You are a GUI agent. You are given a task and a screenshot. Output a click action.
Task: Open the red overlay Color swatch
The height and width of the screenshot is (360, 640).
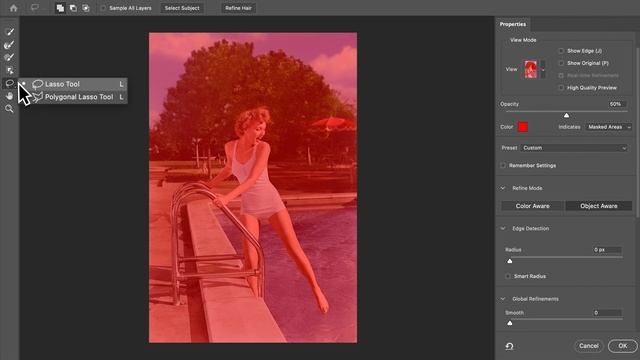tap(523, 127)
